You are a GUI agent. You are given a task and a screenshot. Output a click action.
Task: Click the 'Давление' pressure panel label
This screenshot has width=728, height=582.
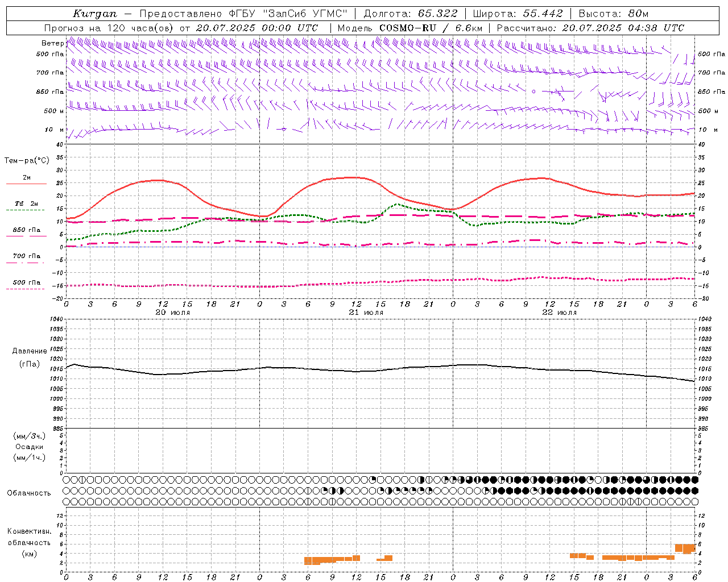coord(30,351)
